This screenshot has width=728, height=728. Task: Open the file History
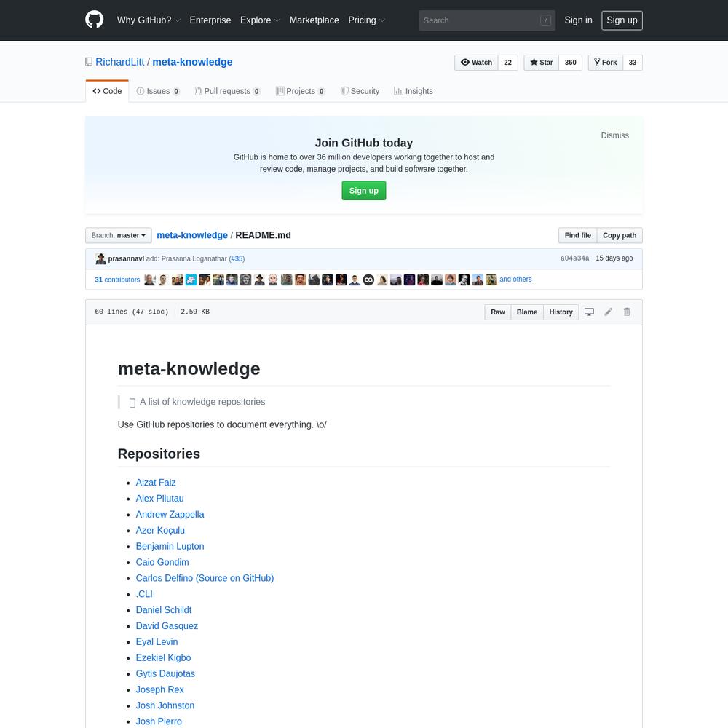(561, 312)
